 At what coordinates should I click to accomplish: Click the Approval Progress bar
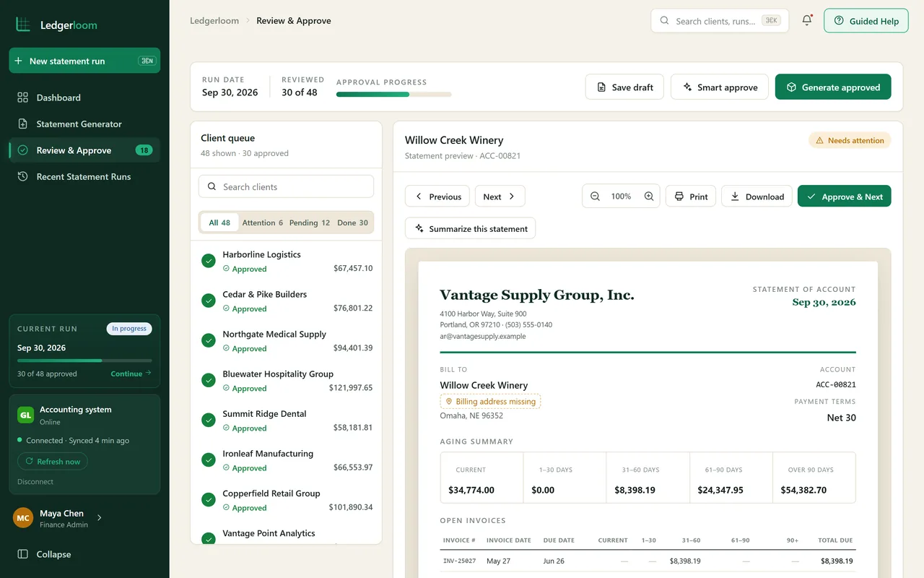394,94
